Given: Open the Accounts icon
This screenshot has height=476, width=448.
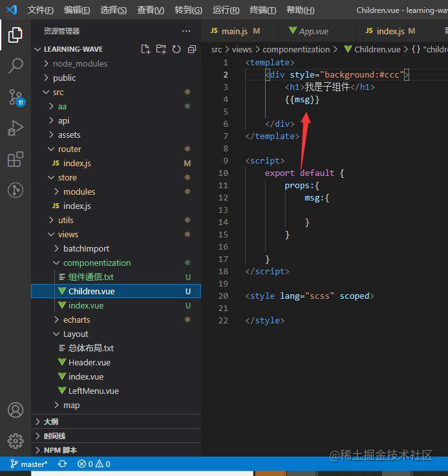Looking at the screenshot, I should coord(16,410).
